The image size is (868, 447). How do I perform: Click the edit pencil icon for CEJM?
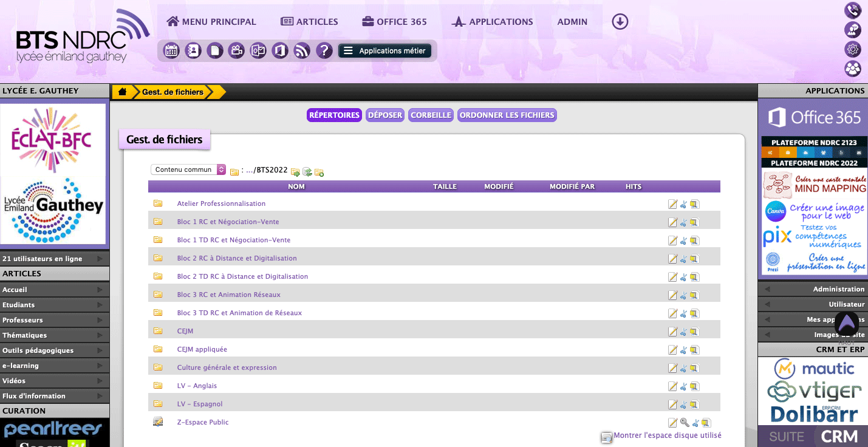tap(672, 332)
